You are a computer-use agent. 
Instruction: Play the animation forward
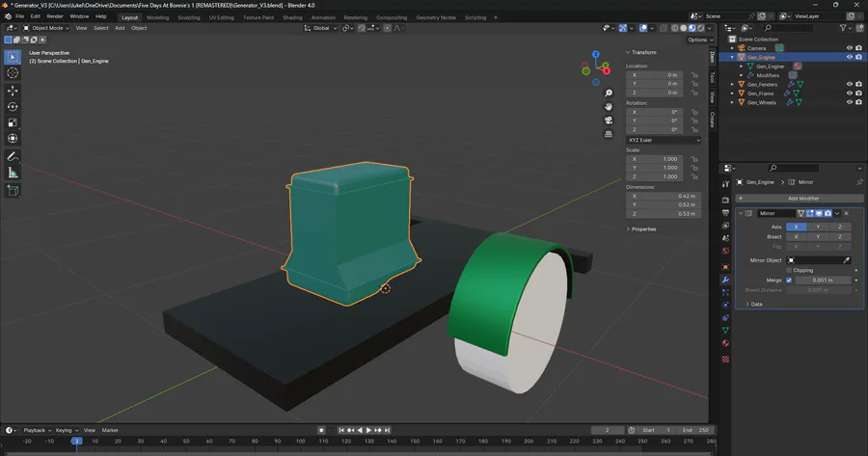pos(368,430)
